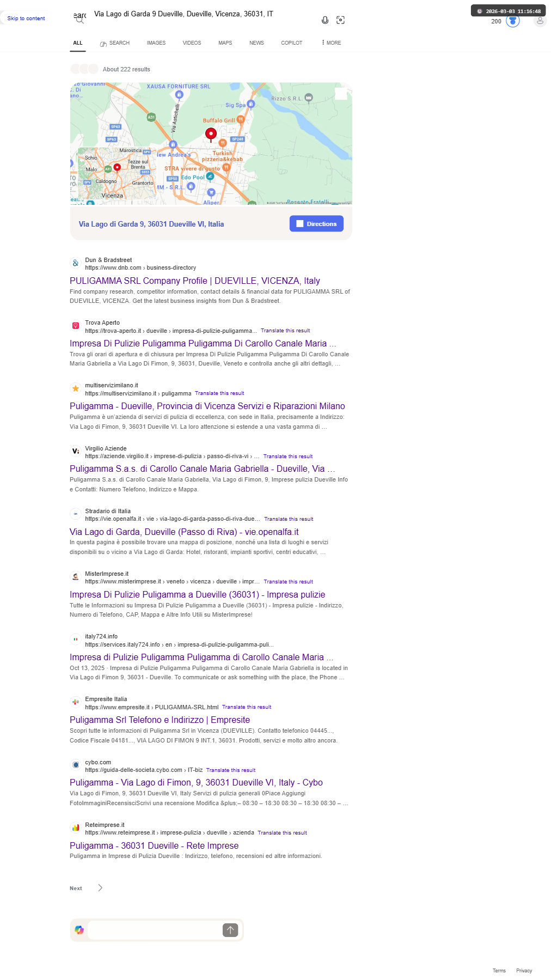Click Dun & Bradstreet site favicon
Viewport: 551px width, 980px height.
pos(76,263)
